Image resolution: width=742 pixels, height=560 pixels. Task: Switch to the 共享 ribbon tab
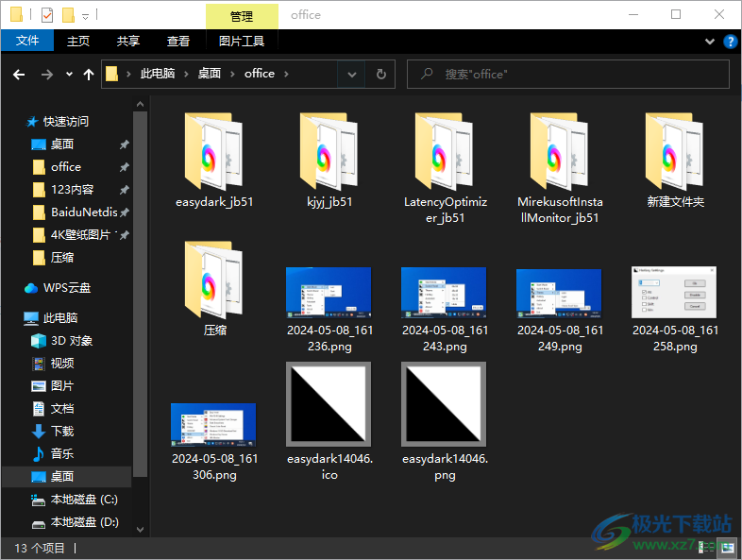pyautogui.click(x=128, y=42)
